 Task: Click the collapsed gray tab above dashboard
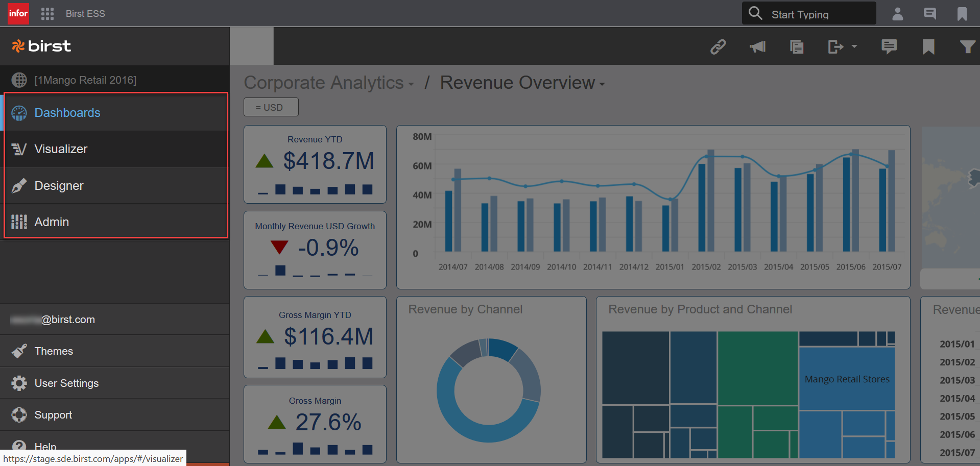click(x=252, y=46)
